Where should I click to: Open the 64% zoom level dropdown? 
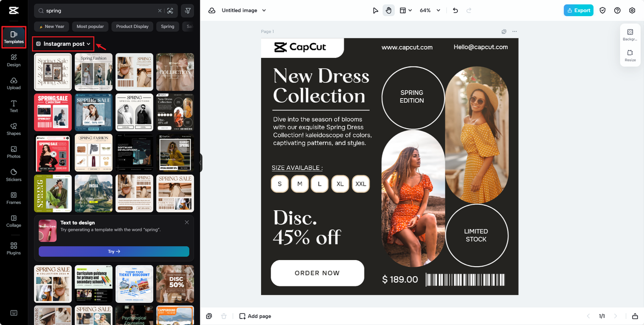click(x=430, y=11)
